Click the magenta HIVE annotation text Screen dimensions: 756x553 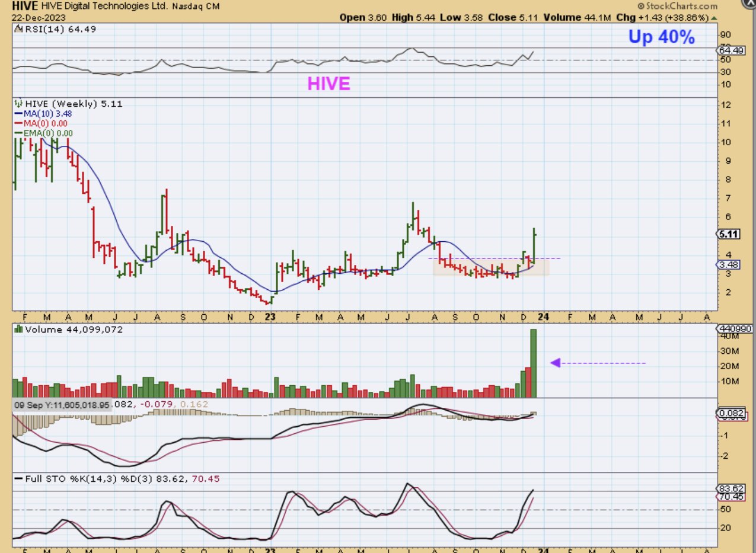click(x=328, y=84)
